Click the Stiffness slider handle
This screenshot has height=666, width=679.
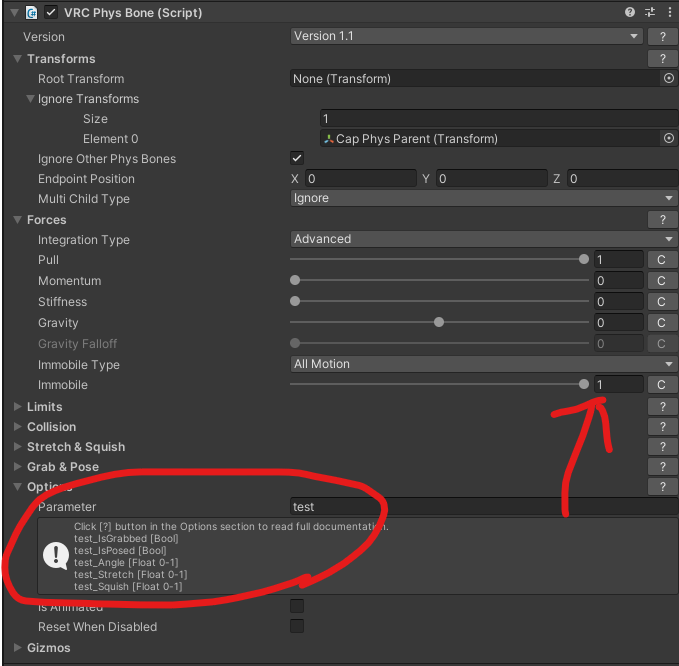295,301
